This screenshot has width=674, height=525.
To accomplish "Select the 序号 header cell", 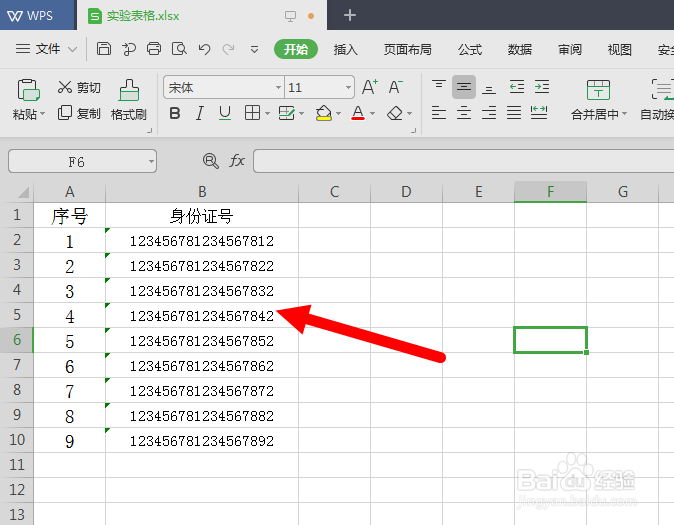I will pyautogui.click(x=70, y=215).
